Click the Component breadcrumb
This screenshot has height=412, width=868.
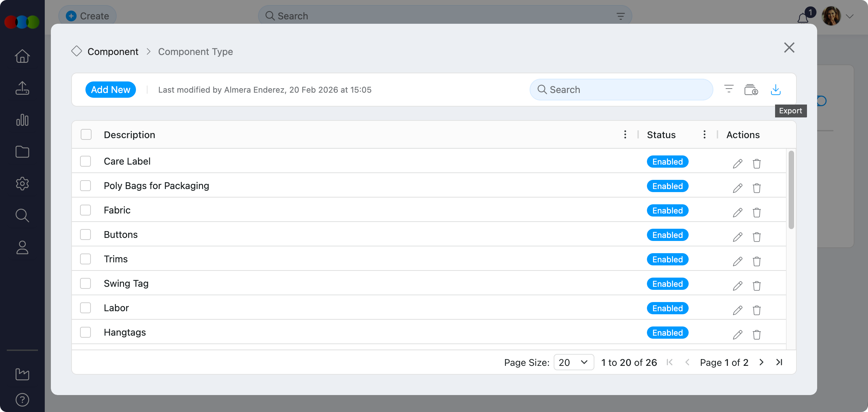(113, 52)
